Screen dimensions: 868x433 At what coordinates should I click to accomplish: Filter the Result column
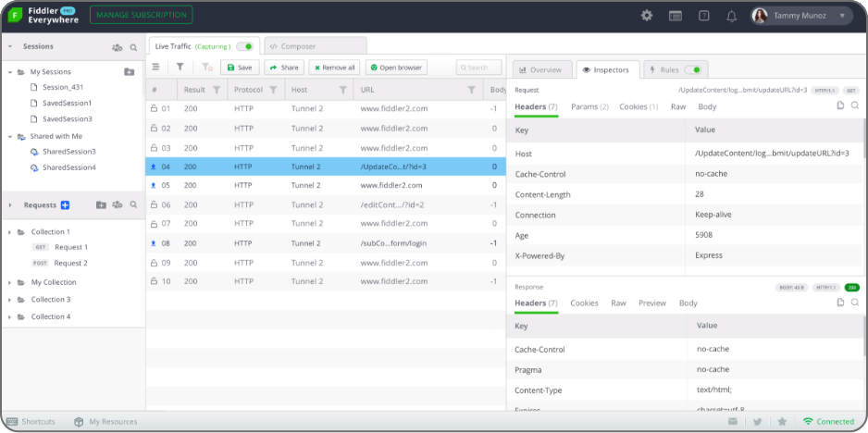point(217,90)
